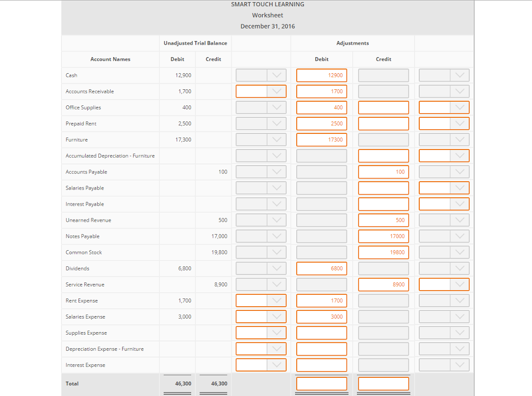The image size is (532, 396).
Task: Open the right adjustment dropdown for Interest Payable
Action: coord(444,204)
